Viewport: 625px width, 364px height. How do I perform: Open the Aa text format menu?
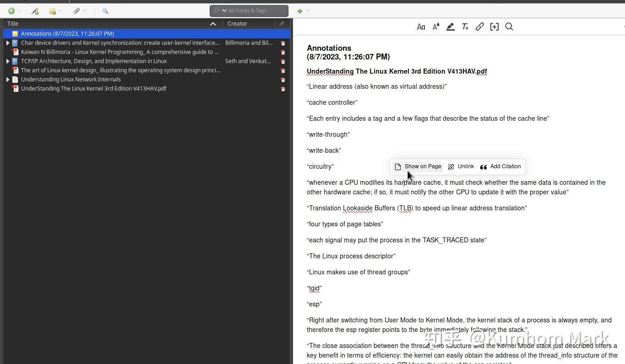click(x=421, y=27)
